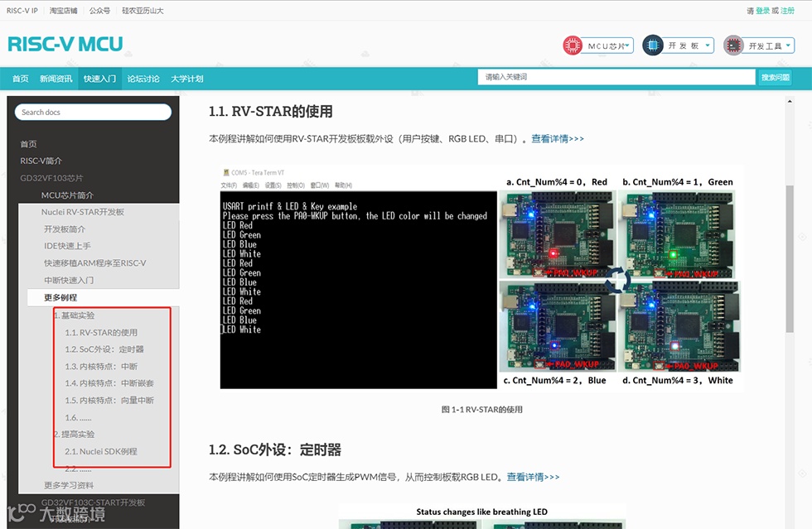The width and height of the screenshot is (812, 529).
Task: Open 开发板简介 sidebar item
Action: [65, 228]
